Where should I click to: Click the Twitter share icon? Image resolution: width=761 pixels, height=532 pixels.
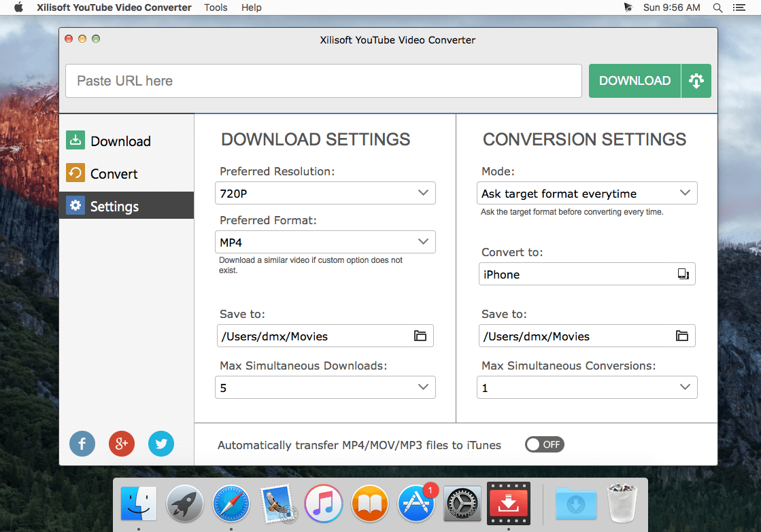click(x=161, y=443)
